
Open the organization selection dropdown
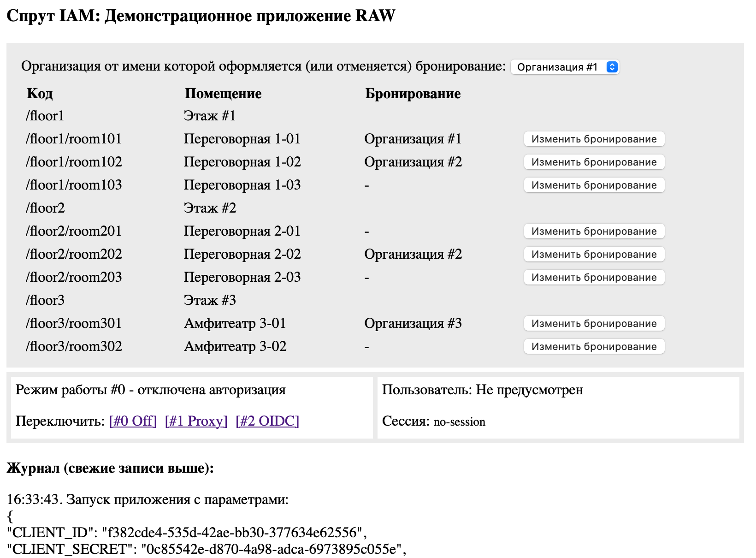[565, 67]
